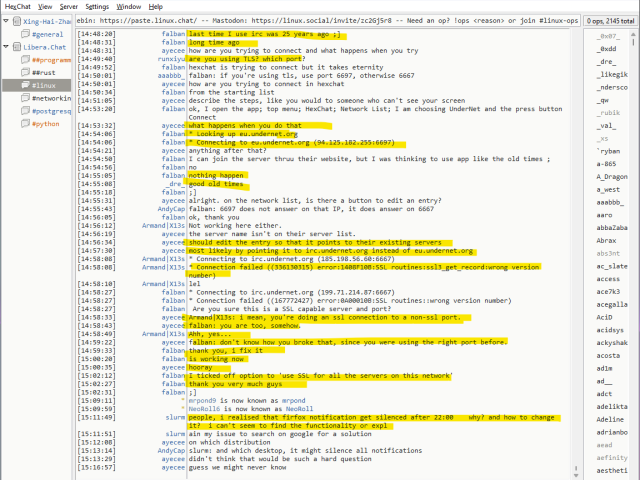This screenshot has width=640, height=480.
Task: Select user ac_slate in user list
Action: 612,266
